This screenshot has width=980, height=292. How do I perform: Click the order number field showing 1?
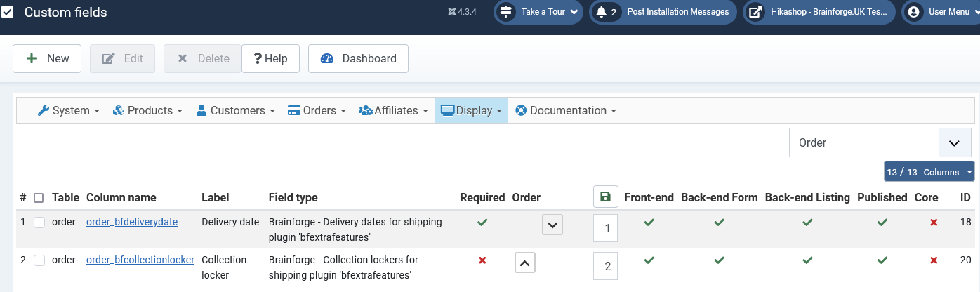tap(607, 228)
